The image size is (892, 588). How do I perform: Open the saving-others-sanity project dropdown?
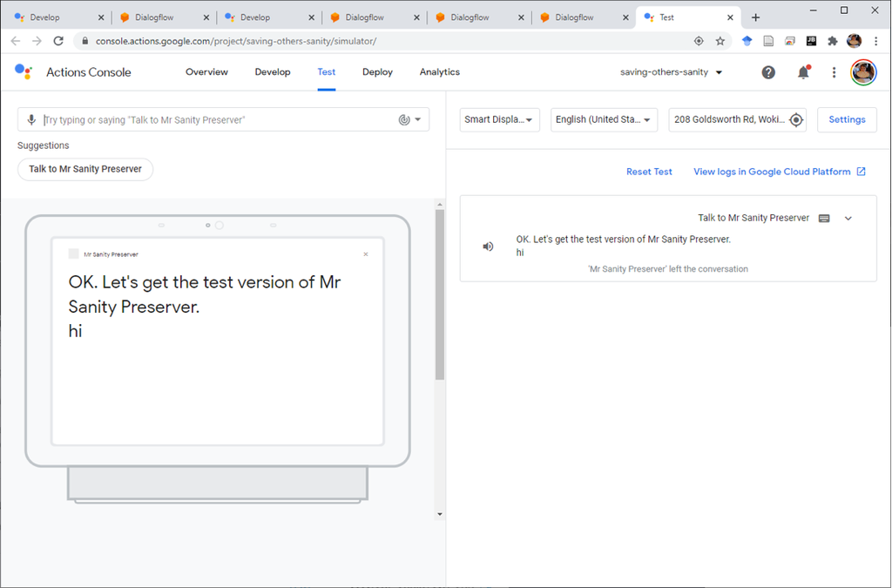click(x=672, y=72)
